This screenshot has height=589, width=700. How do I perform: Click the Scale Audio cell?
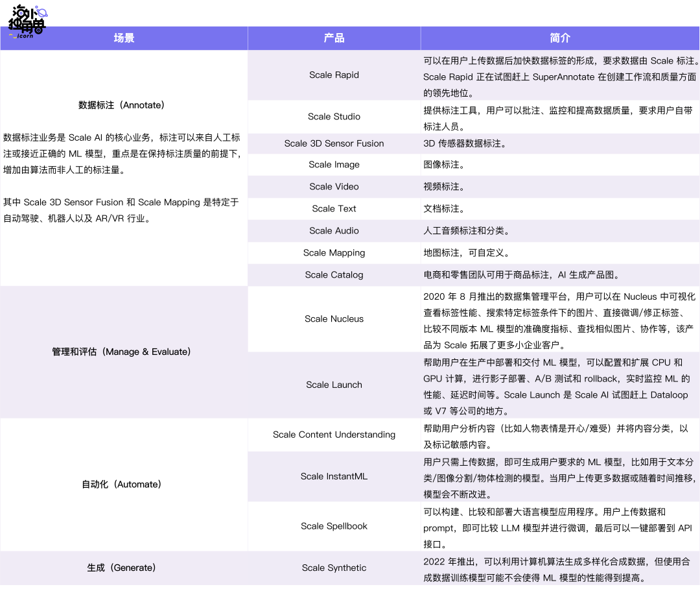pyautogui.click(x=334, y=230)
